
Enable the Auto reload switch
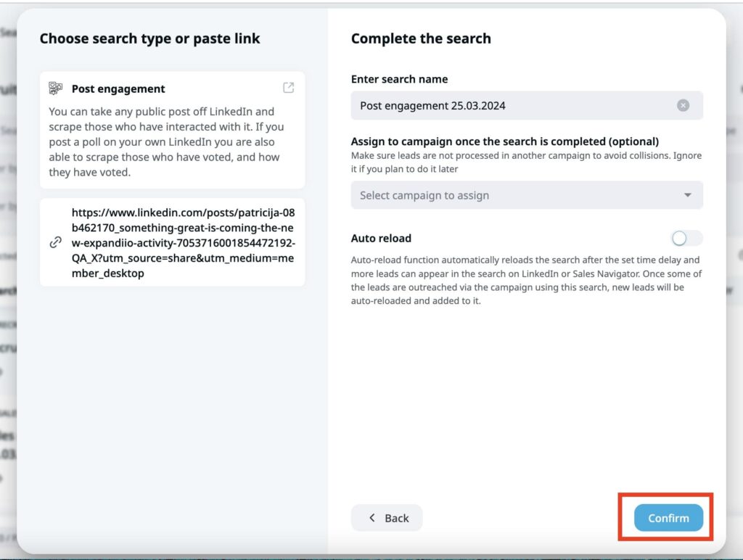pos(686,238)
